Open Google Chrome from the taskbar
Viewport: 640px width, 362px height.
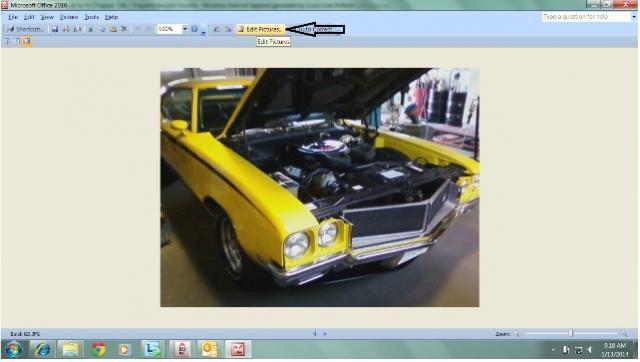tap(98, 349)
